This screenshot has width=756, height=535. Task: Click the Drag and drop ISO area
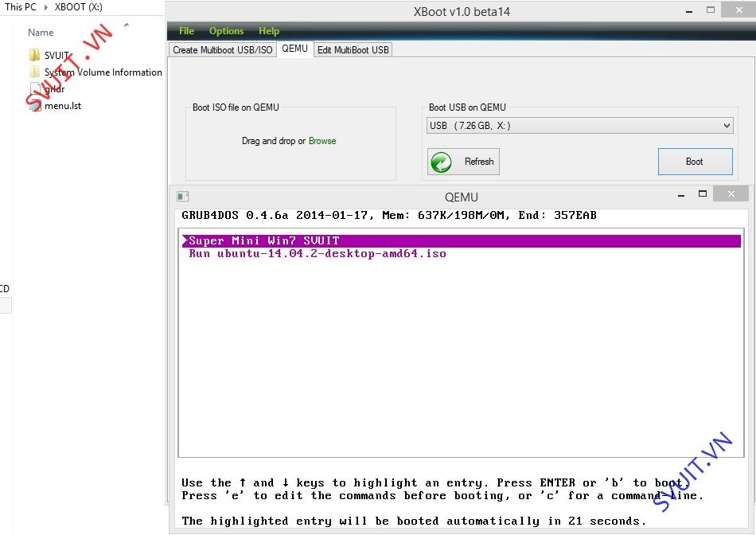click(290, 144)
